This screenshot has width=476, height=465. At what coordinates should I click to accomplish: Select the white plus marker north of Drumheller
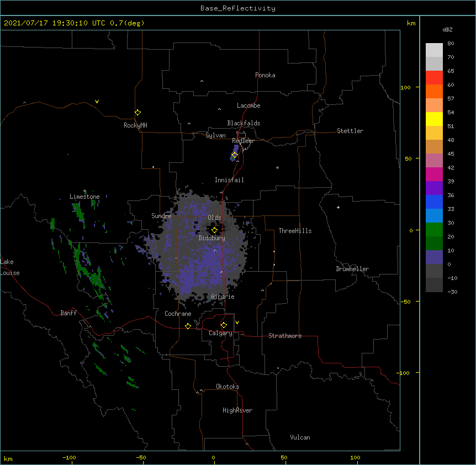(x=338, y=207)
